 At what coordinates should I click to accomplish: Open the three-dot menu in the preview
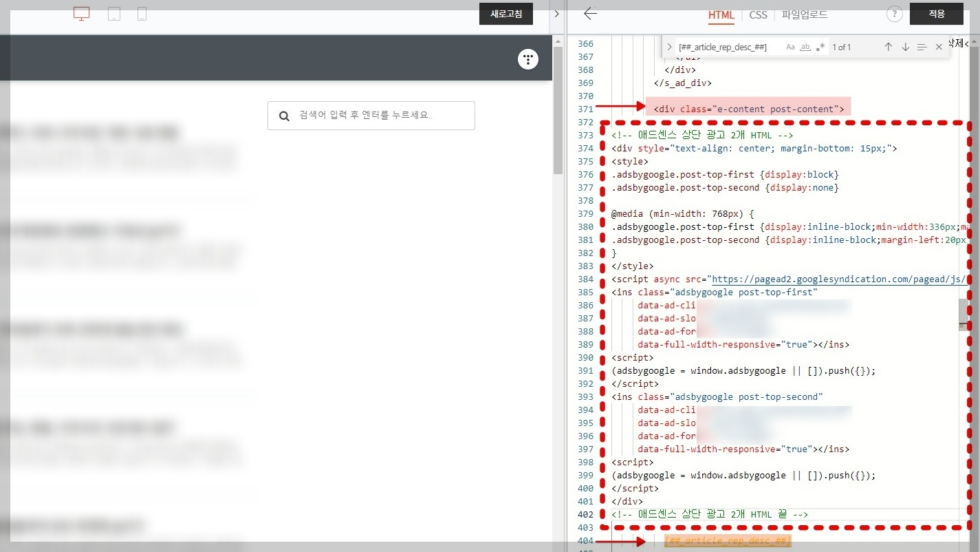pyautogui.click(x=527, y=59)
